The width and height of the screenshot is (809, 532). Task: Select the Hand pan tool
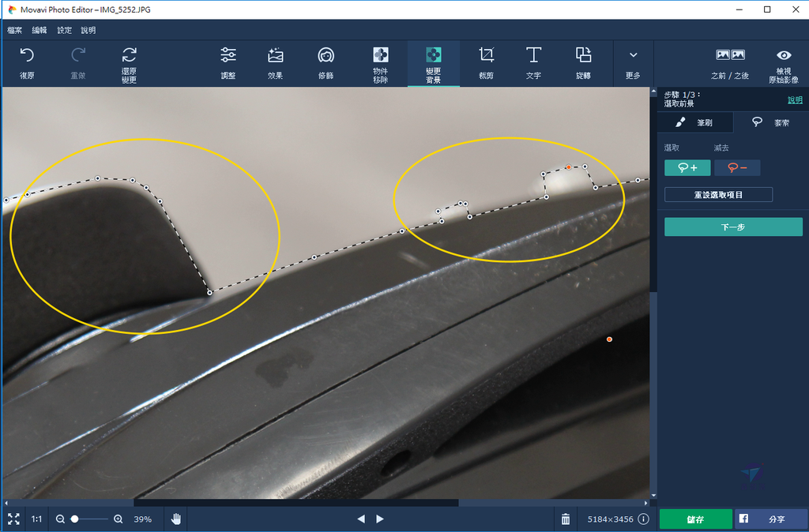[176, 519]
